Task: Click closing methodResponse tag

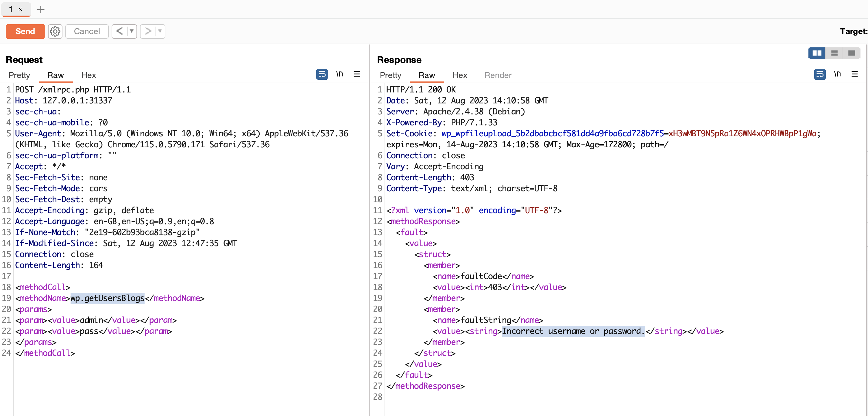Action: (x=426, y=386)
